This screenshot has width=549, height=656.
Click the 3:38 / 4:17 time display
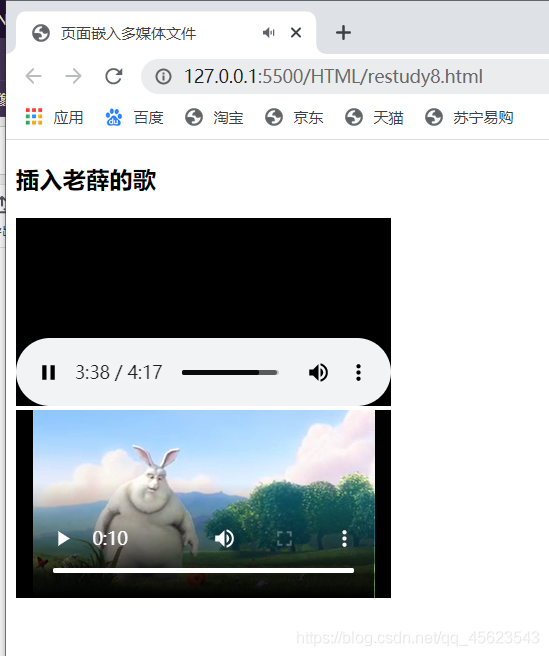[118, 372]
